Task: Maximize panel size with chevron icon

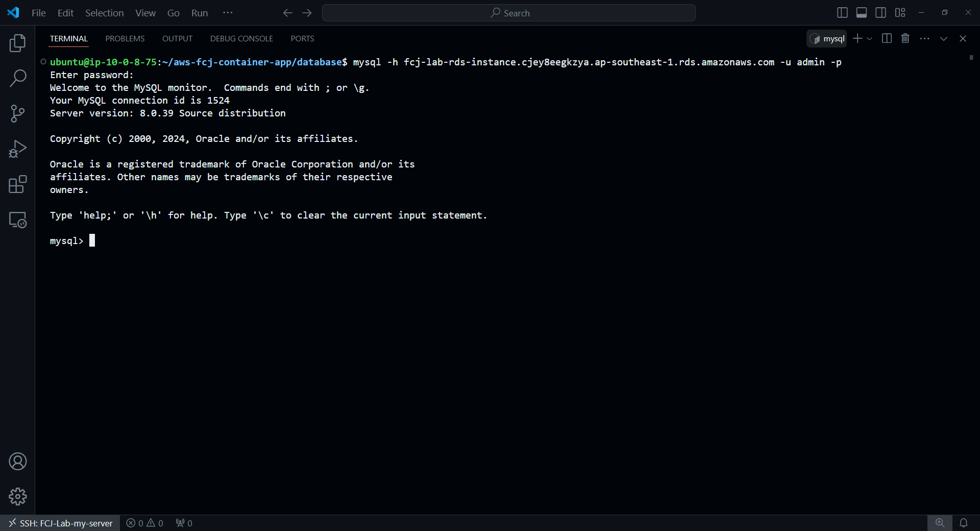Action: click(x=944, y=38)
